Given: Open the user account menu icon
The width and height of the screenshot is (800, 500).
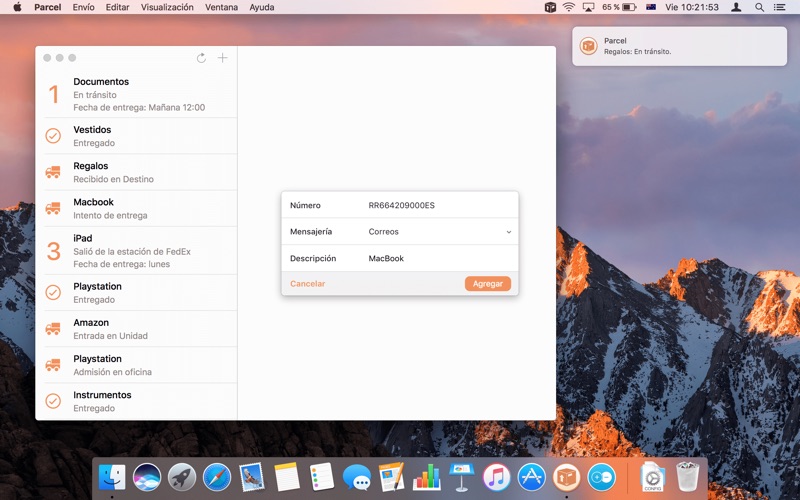Looking at the screenshot, I should click(736, 7).
